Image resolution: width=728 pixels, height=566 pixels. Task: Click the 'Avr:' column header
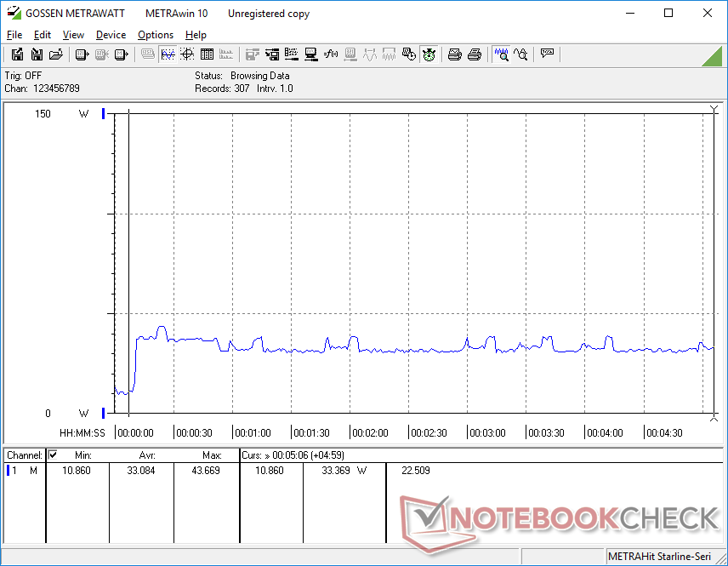[x=147, y=455]
